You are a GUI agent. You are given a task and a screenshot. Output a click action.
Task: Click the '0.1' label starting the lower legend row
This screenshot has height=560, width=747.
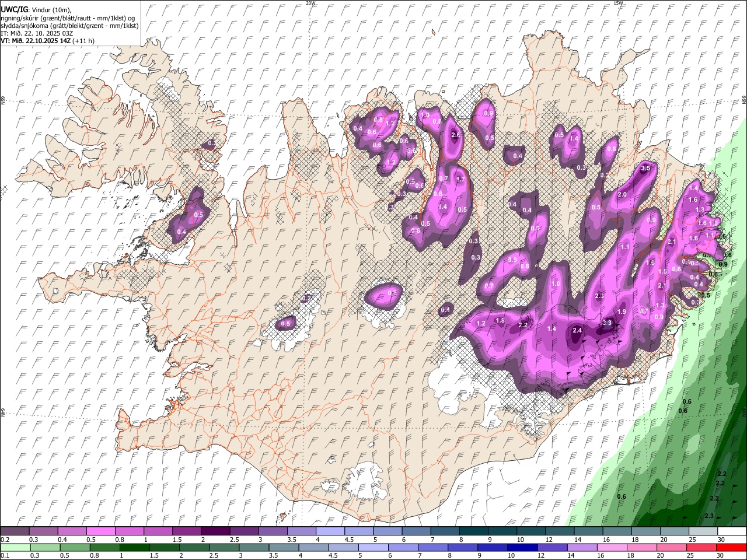[x=5, y=556]
